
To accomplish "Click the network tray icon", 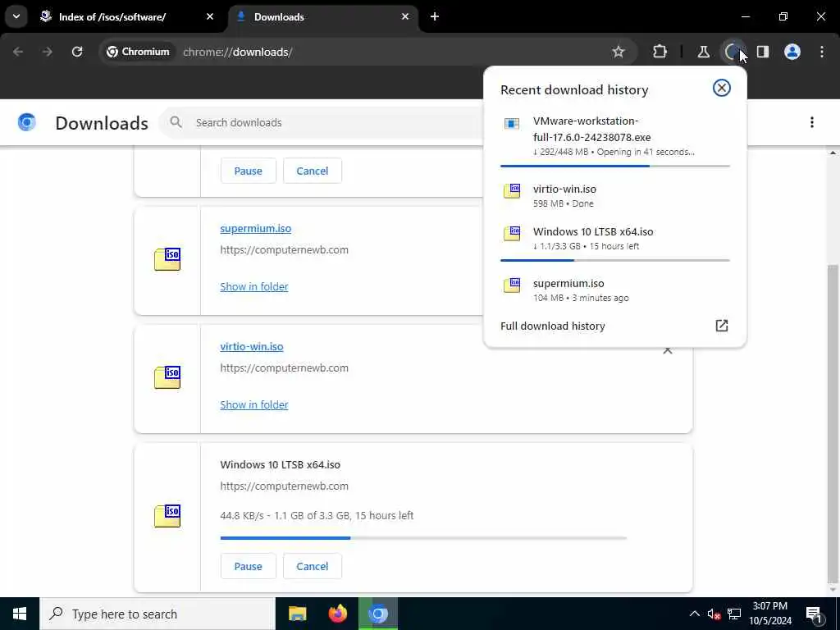I will [x=734, y=614].
